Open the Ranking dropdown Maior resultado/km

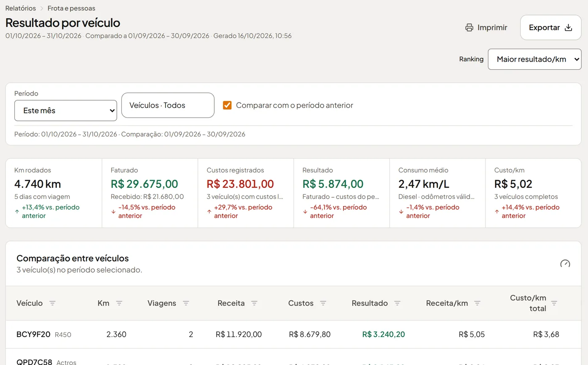coord(535,59)
